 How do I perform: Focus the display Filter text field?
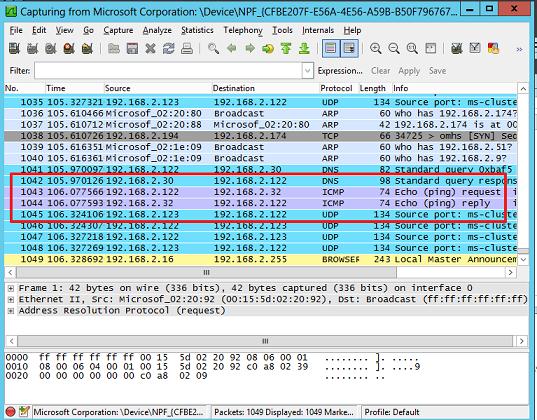pos(168,71)
